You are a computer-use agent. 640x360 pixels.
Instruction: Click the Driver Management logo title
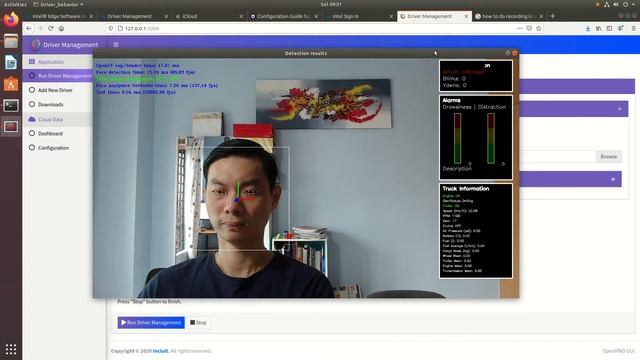click(x=65, y=44)
